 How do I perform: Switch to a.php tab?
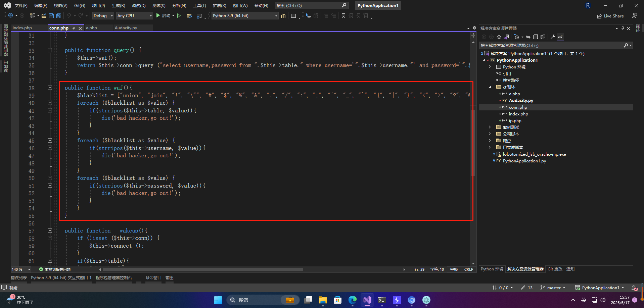coord(91,28)
